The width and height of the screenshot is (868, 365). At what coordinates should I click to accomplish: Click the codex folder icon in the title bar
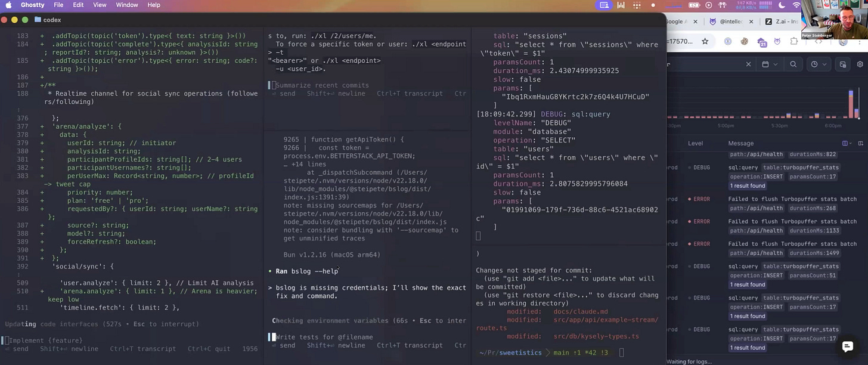pos(38,20)
